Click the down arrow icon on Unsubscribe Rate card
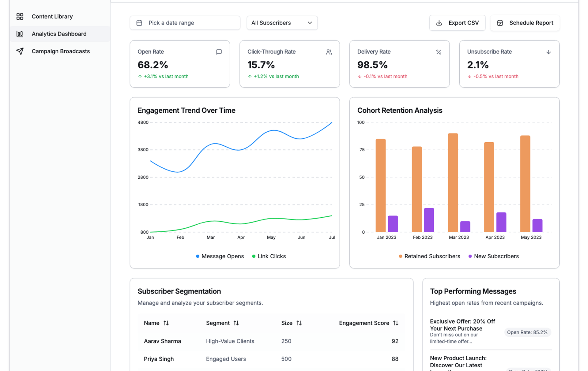The width and height of the screenshot is (588, 371). (x=548, y=52)
